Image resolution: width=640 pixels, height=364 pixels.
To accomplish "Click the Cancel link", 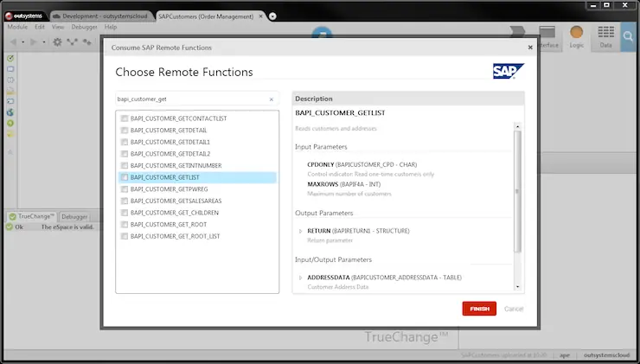I will [514, 309].
